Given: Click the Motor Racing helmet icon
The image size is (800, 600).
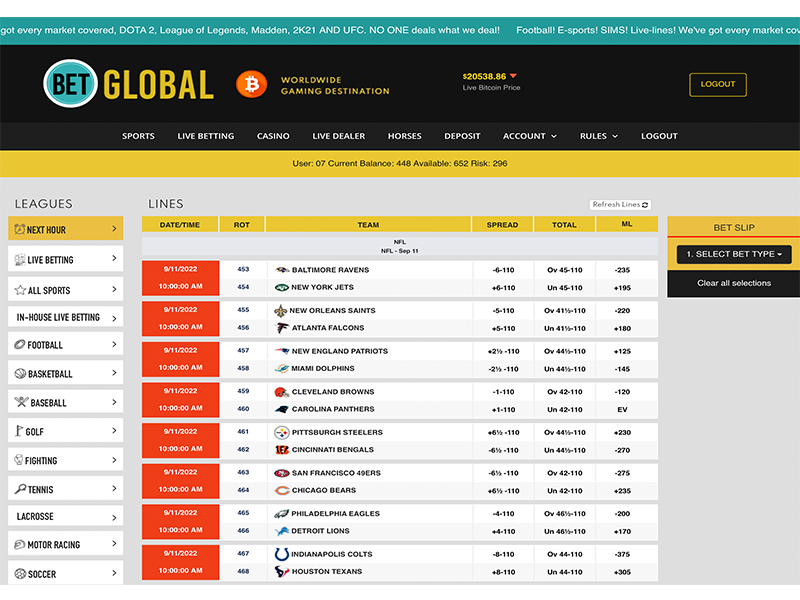Looking at the screenshot, I should click(20, 544).
